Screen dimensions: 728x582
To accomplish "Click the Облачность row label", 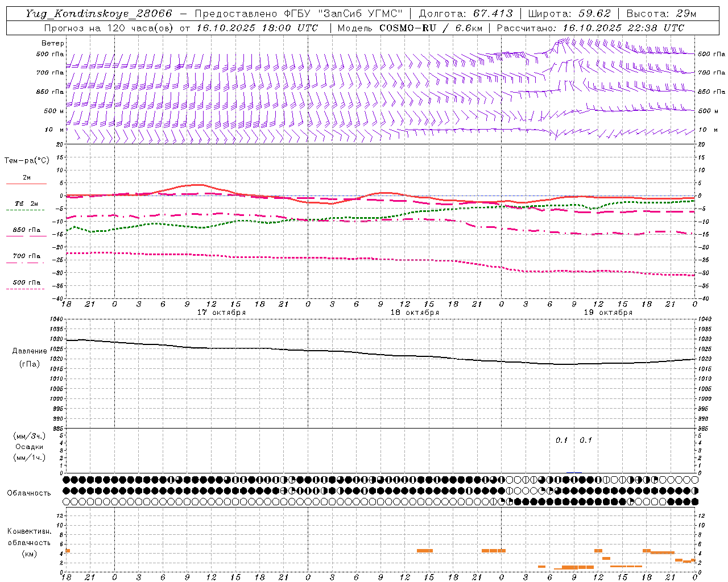I will 29,493.
